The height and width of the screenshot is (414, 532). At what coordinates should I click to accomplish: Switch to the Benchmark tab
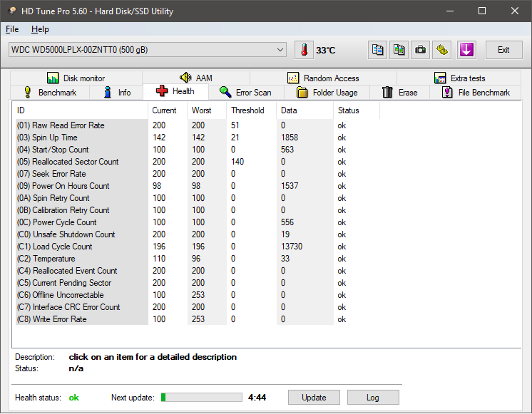(x=50, y=93)
